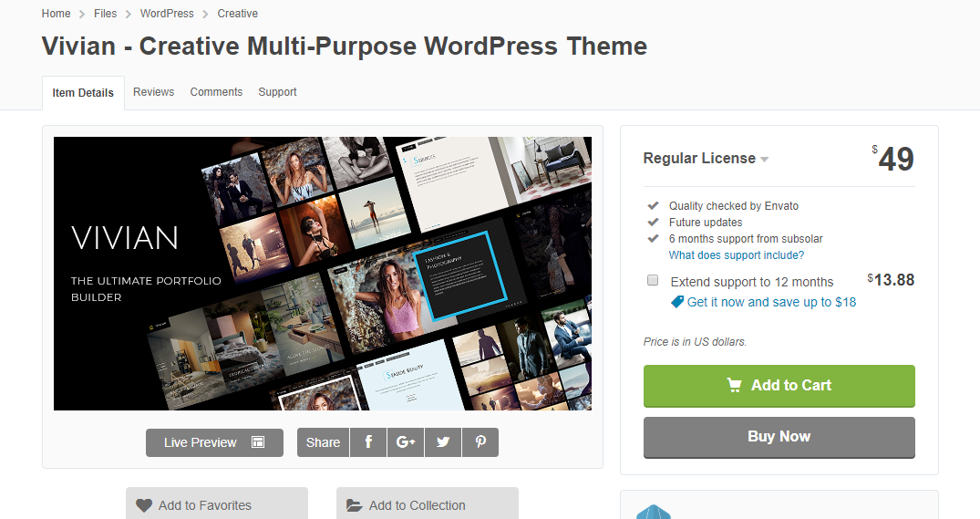
Task: Click the $13.88 extended support price
Action: (891, 279)
